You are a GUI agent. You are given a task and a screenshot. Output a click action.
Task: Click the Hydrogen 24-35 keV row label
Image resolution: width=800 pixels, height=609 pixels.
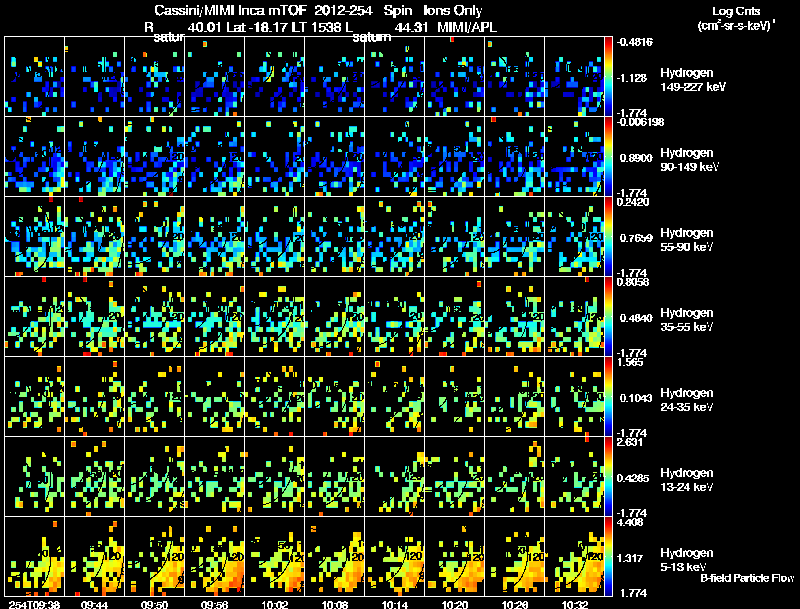(x=687, y=400)
